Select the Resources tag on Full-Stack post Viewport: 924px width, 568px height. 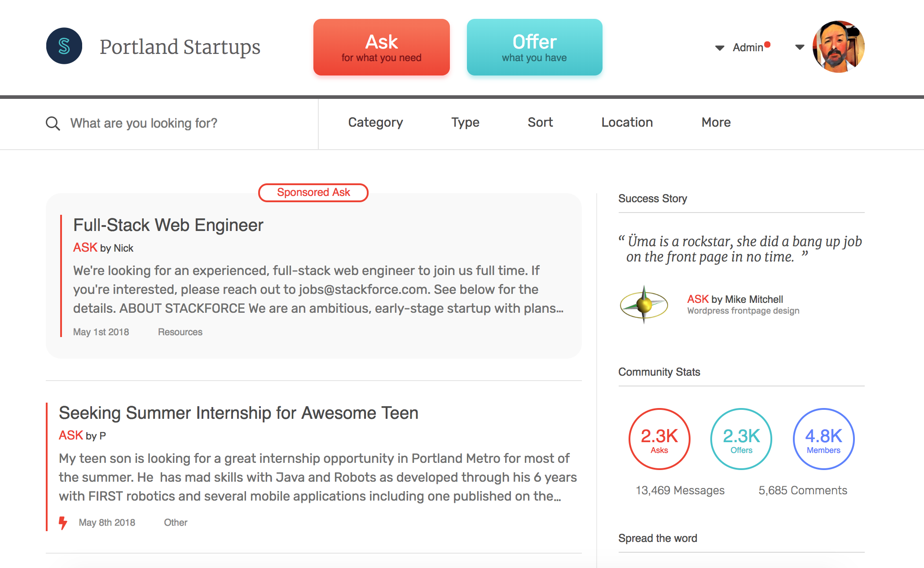point(180,332)
